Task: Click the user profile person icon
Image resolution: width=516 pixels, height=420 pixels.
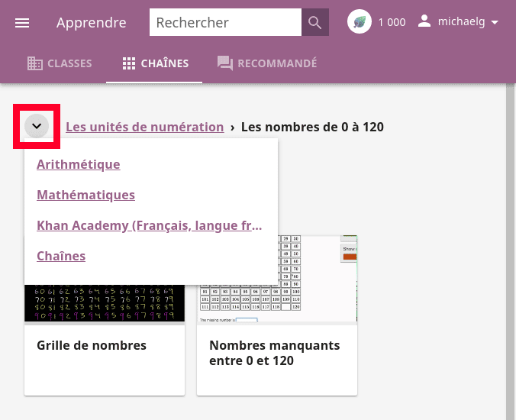Action: tap(424, 21)
